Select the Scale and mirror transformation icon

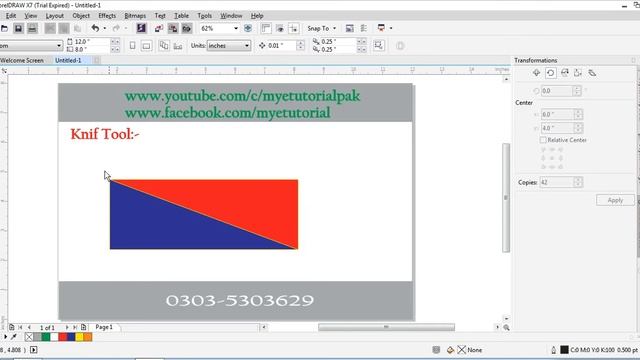[x=564, y=73]
